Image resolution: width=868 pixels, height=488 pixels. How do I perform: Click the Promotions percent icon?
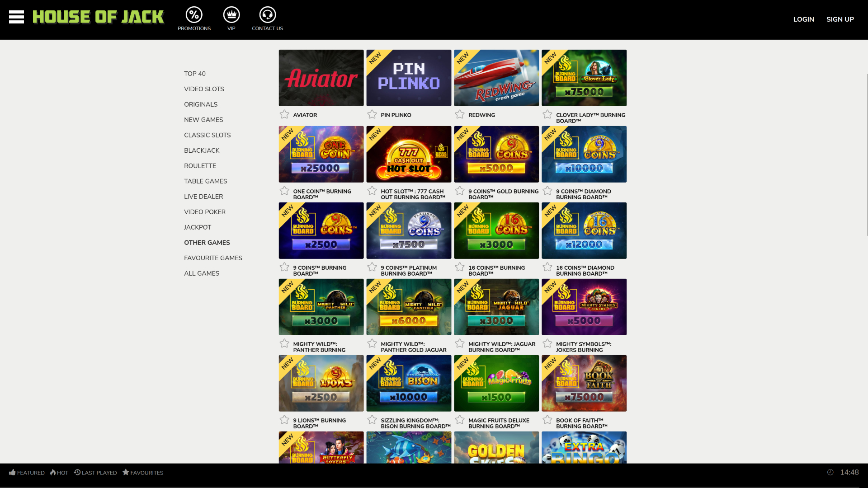point(194,14)
